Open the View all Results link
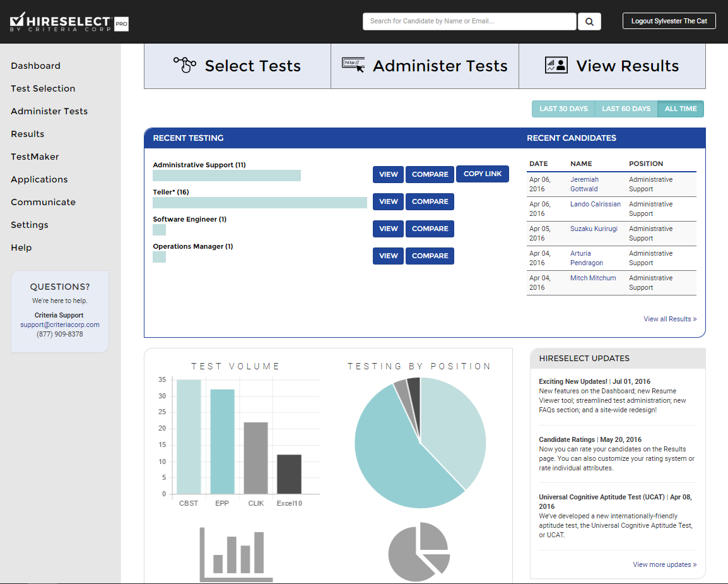This screenshot has height=584, width=728. [670, 319]
